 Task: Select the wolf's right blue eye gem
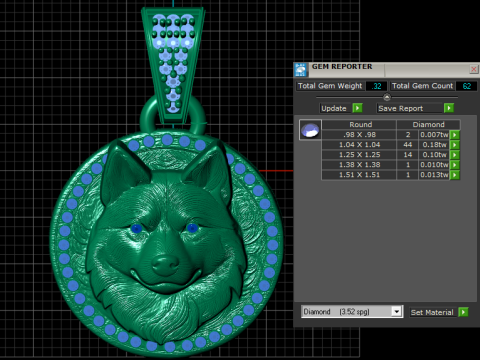pos(193,228)
